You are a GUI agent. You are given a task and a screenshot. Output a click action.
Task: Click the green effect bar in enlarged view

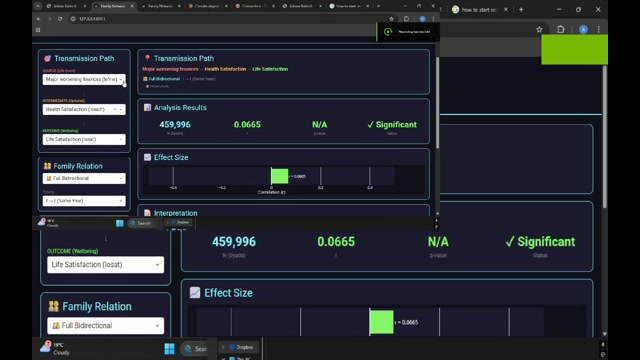click(382, 322)
